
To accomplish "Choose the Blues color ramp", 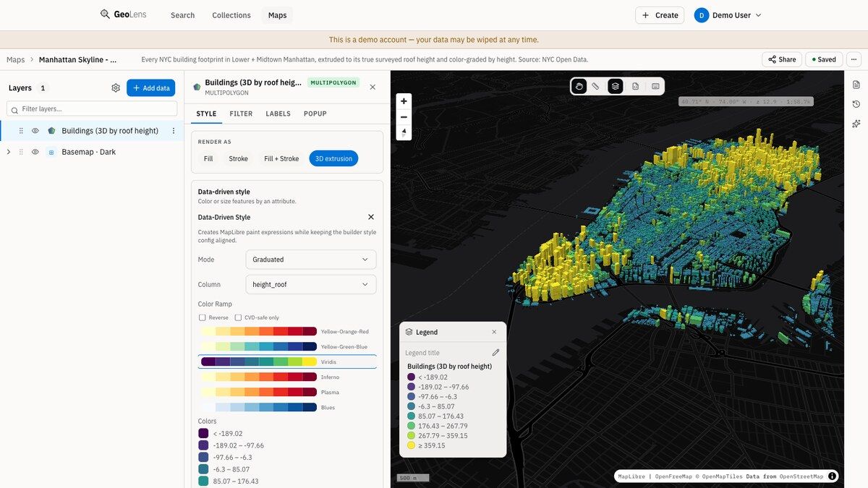I will pos(287,407).
